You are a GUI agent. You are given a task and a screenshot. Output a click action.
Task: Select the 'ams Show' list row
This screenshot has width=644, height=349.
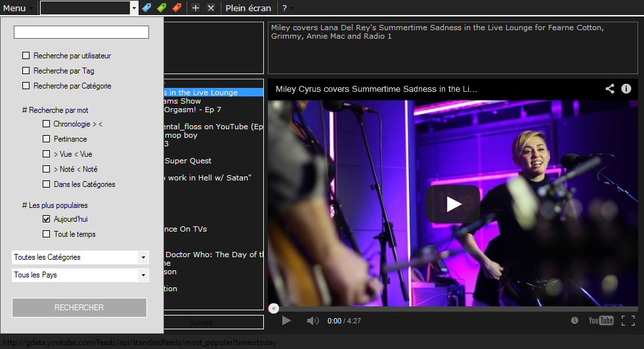213,101
